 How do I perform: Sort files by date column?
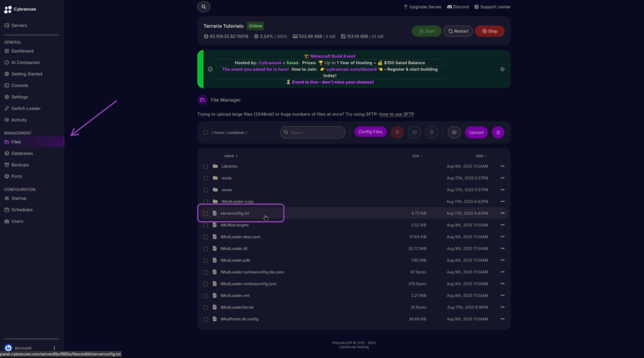481,156
